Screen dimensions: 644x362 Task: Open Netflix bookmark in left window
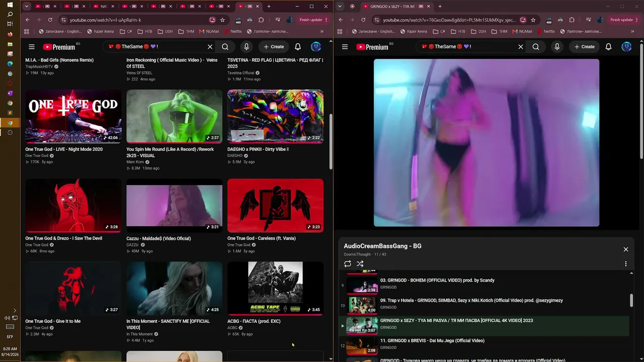(232, 31)
